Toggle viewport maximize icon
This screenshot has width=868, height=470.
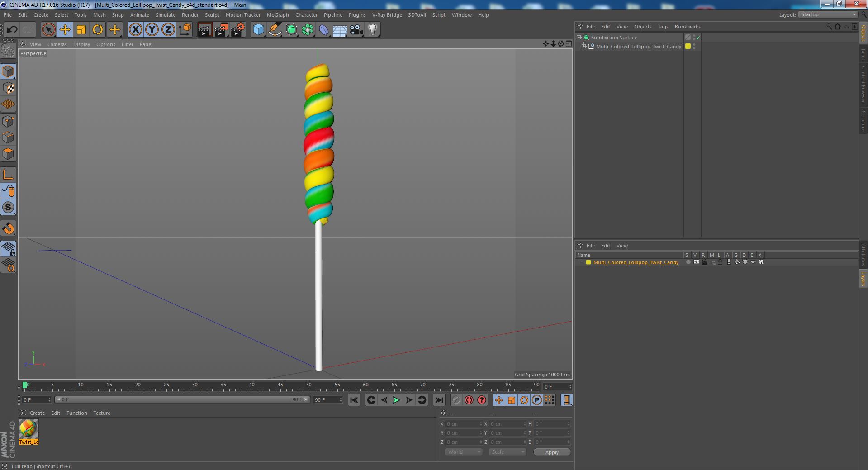tap(569, 44)
